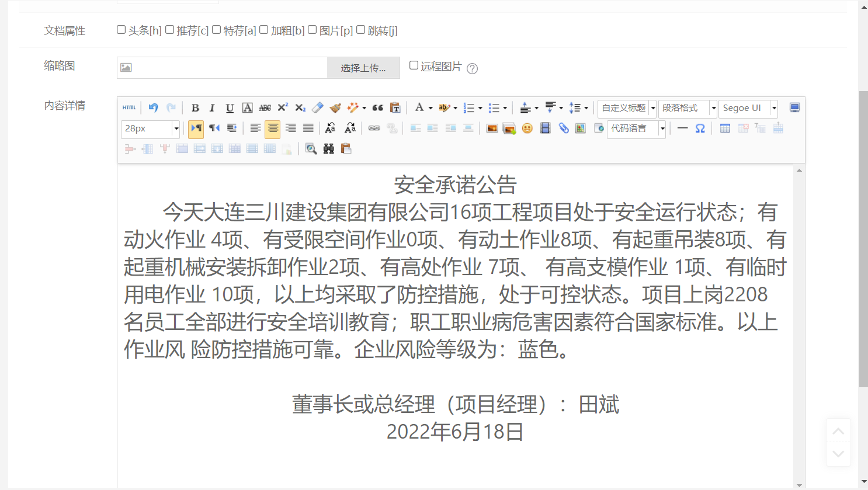Viewport: 868px width, 490px height.
Task: Set text as superscript
Action: (283, 108)
